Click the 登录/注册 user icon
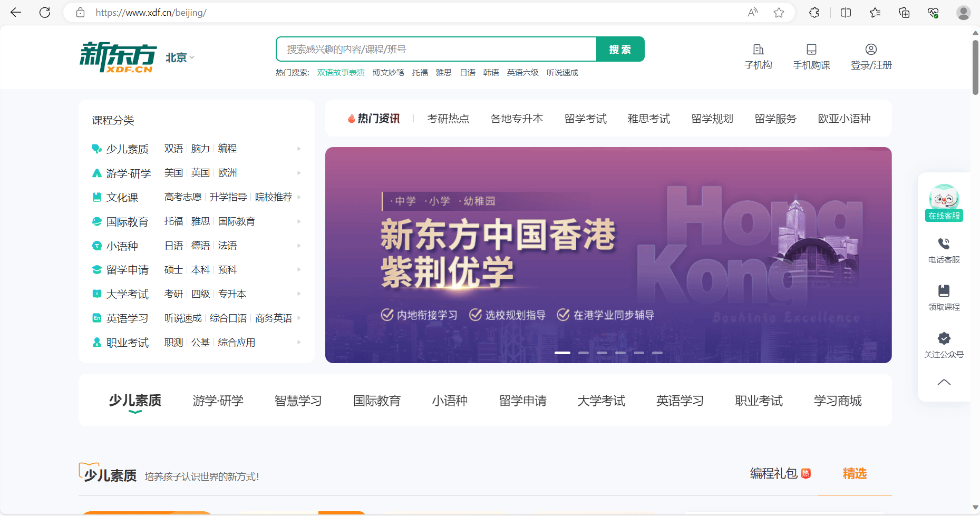 [871, 50]
